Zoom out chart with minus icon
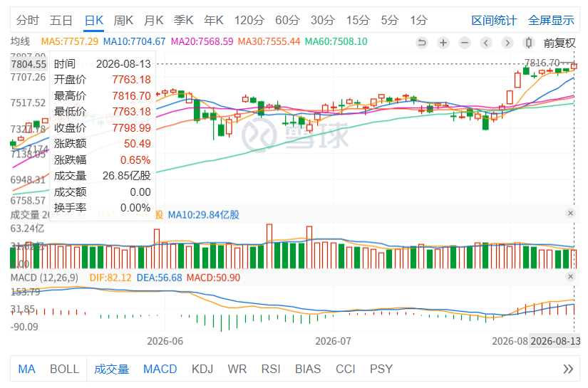The image size is (588, 388). tap(465, 43)
